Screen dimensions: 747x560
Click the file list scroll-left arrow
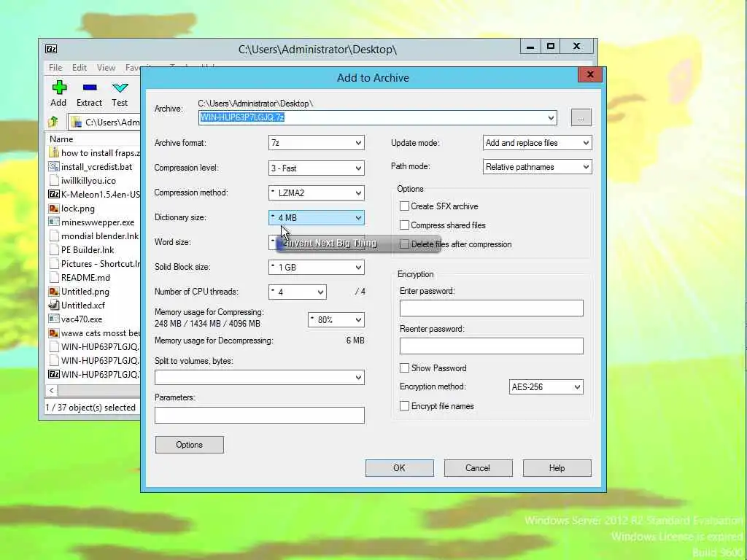52,391
